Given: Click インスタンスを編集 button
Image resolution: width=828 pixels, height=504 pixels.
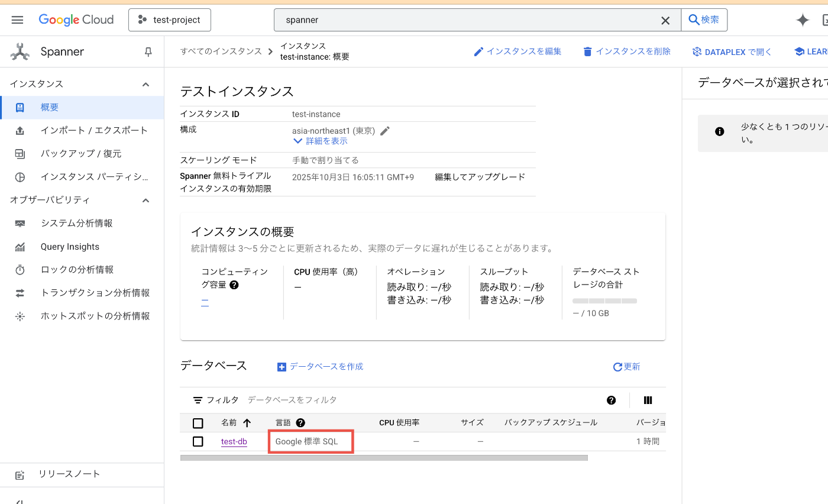Looking at the screenshot, I should pyautogui.click(x=518, y=51).
